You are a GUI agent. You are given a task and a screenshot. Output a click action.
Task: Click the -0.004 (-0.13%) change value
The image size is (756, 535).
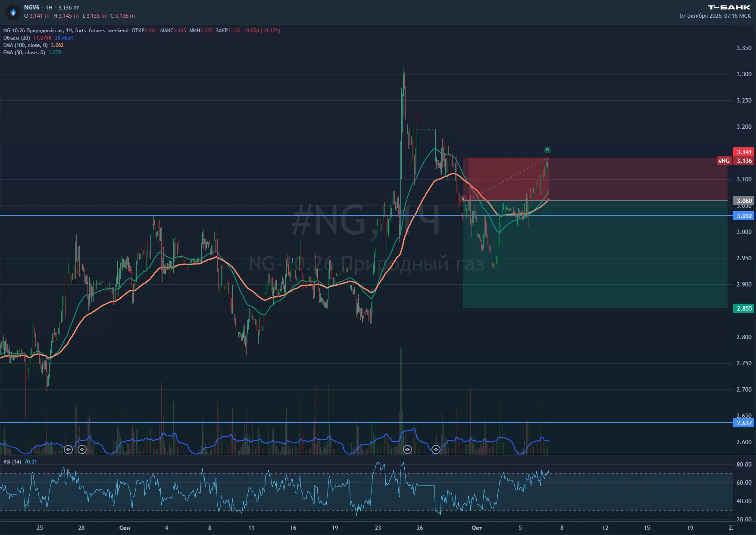262,31
